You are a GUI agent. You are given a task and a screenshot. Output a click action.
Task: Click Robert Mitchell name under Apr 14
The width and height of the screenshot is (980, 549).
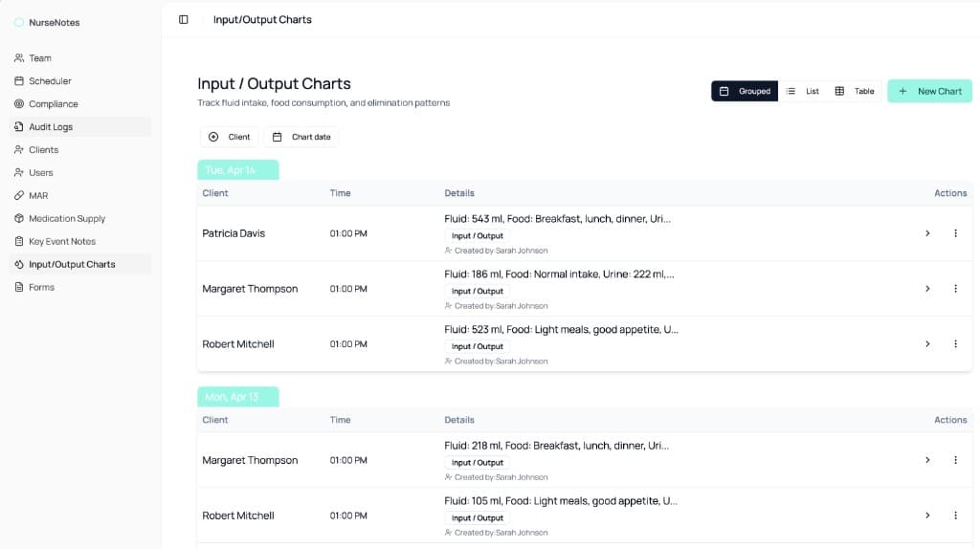tap(238, 344)
